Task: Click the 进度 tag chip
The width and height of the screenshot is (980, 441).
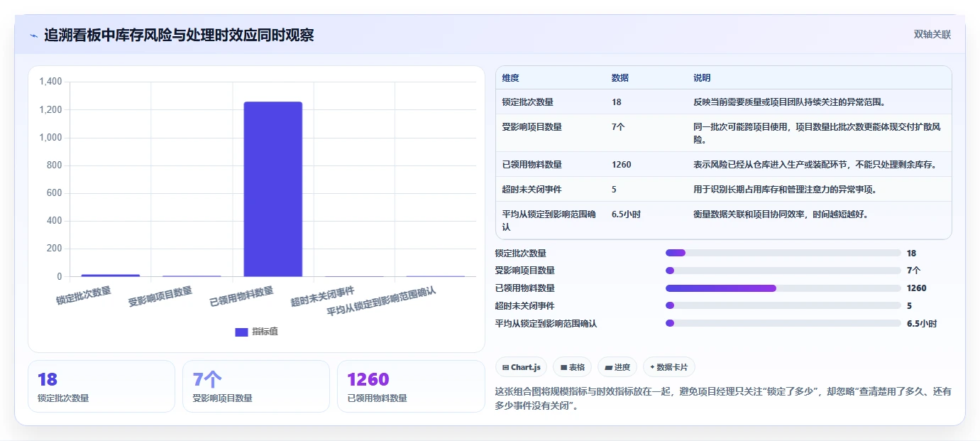Action: 617,367
